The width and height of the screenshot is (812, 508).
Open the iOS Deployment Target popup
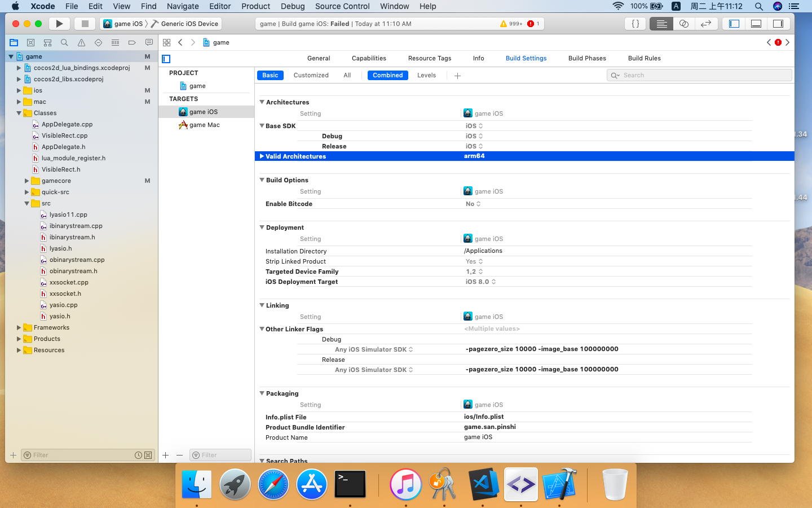point(480,282)
